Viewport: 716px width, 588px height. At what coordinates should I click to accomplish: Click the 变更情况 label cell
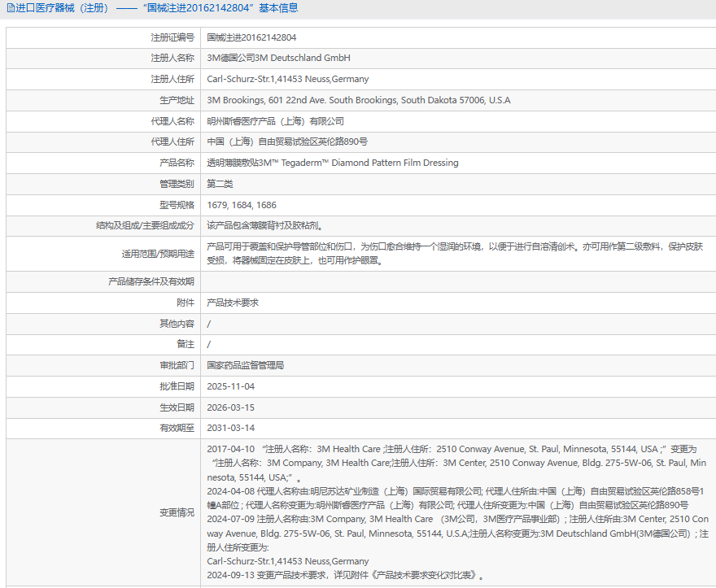(103, 512)
